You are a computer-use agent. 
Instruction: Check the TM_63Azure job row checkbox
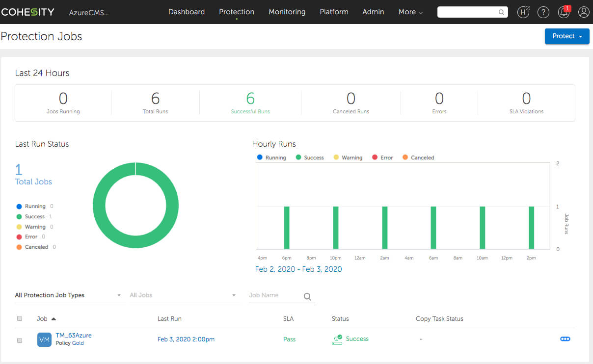(20, 340)
